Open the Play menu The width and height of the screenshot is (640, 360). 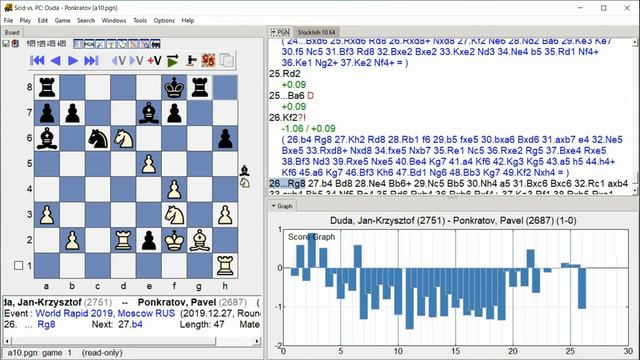(25, 20)
